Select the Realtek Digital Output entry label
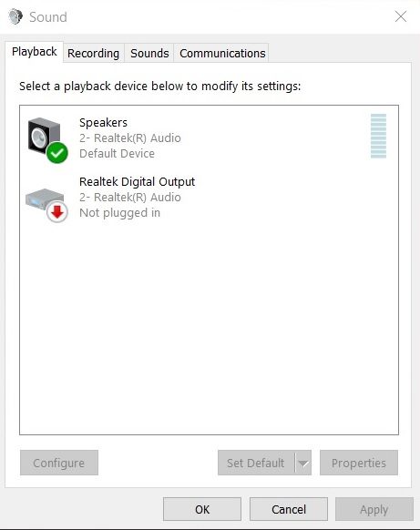The height and width of the screenshot is (530, 420). click(x=137, y=182)
